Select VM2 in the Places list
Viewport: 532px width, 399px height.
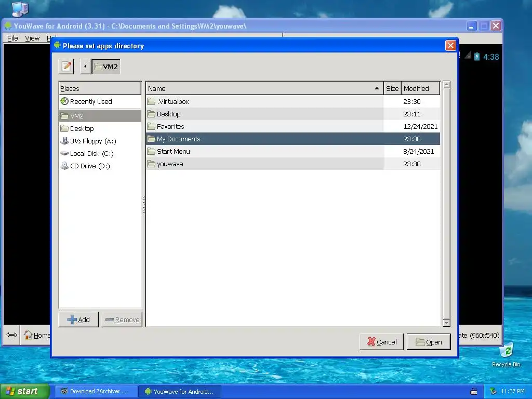[x=100, y=116]
